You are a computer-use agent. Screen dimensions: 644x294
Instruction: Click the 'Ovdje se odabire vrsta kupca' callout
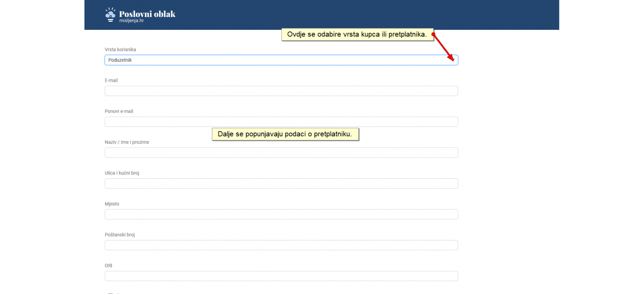[x=357, y=35]
